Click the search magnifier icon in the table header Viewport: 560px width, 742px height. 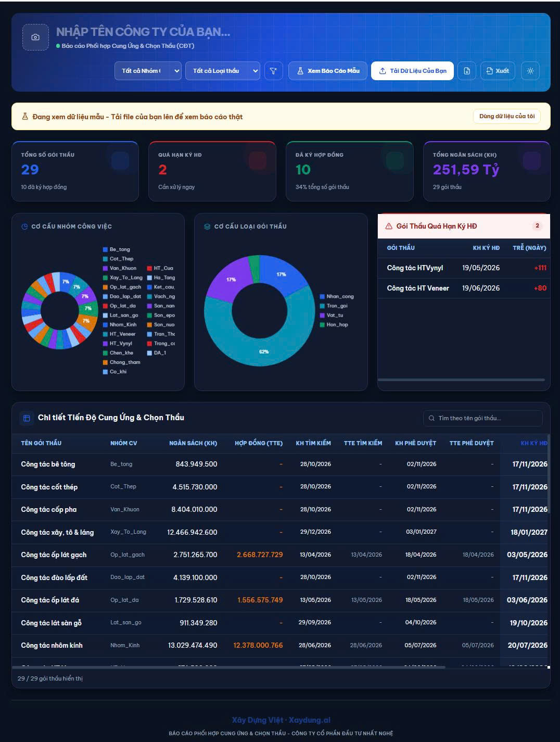431,418
